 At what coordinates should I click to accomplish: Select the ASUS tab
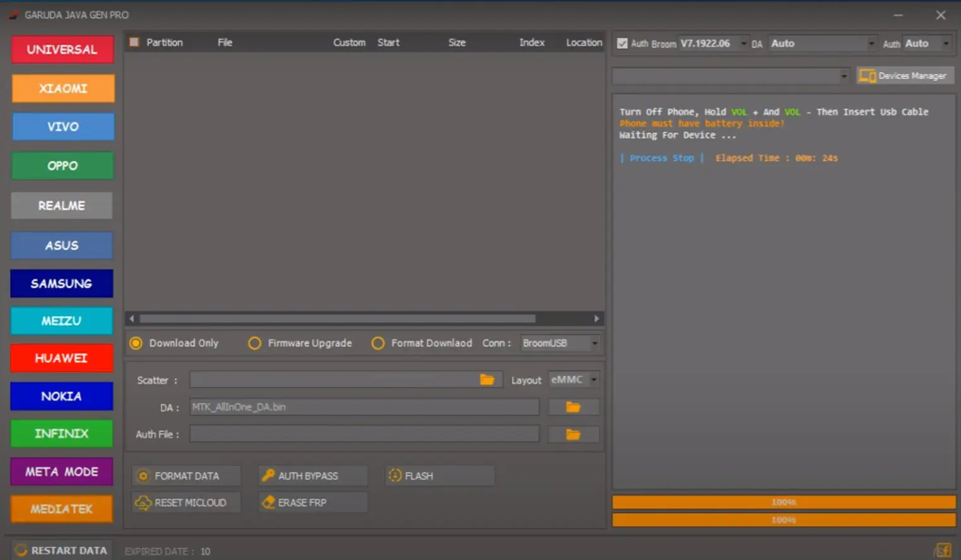pyautogui.click(x=62, y=245)
